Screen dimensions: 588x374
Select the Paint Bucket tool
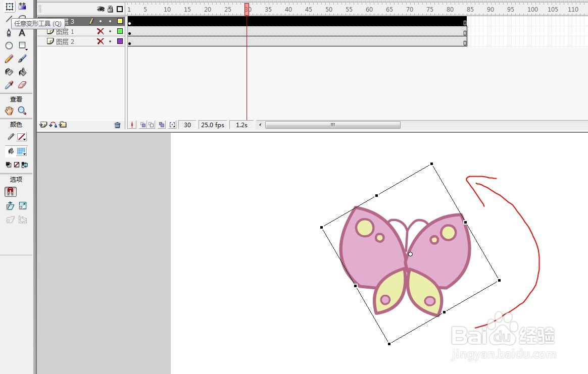click(22, 72)
